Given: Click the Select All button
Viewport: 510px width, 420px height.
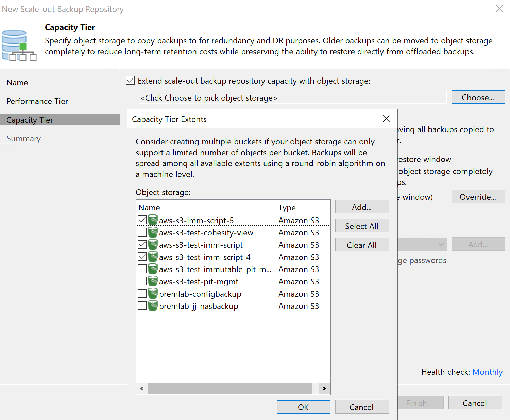Looking at the screenshot, I should (362, 226).
